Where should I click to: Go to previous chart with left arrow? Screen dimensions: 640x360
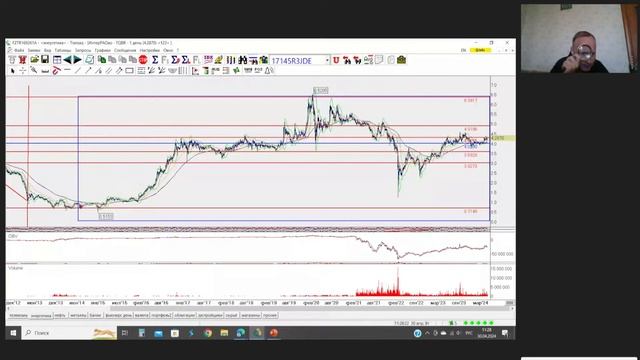(67, 60)
